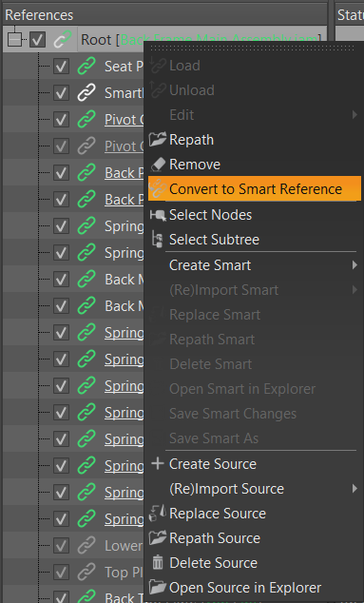Click the trash icon beside Delete Source
Image resolution: width=364 pixels, height=603 pixels.
[x=158, y=563]
